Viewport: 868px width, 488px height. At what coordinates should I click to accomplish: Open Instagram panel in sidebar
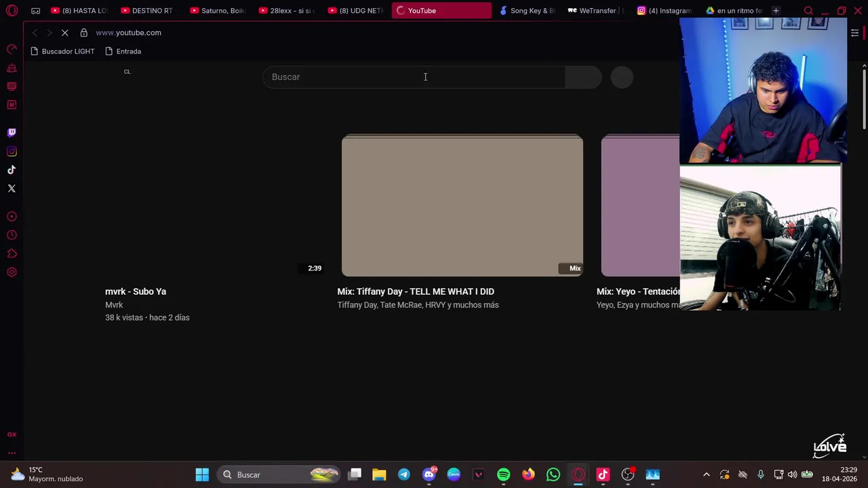tap(12, 151)
